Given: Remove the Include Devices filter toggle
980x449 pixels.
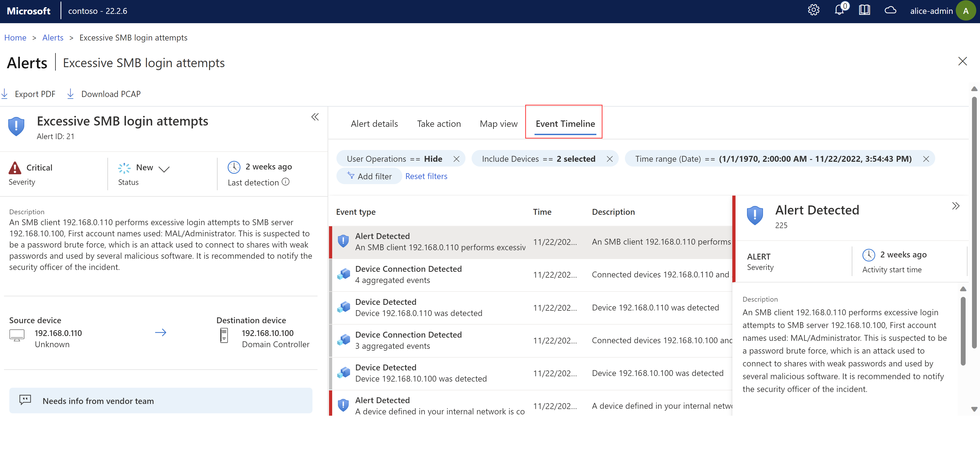Looking at the screenshot, I should (611, 159).
